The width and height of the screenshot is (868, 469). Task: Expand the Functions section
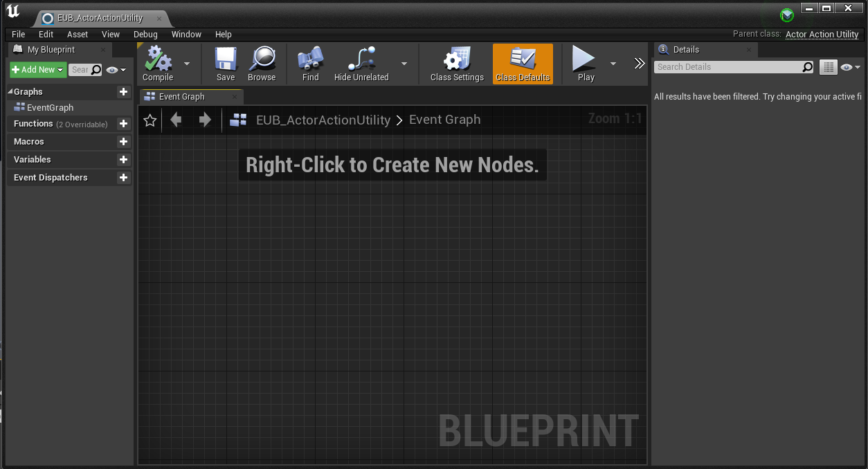(33, 124)
